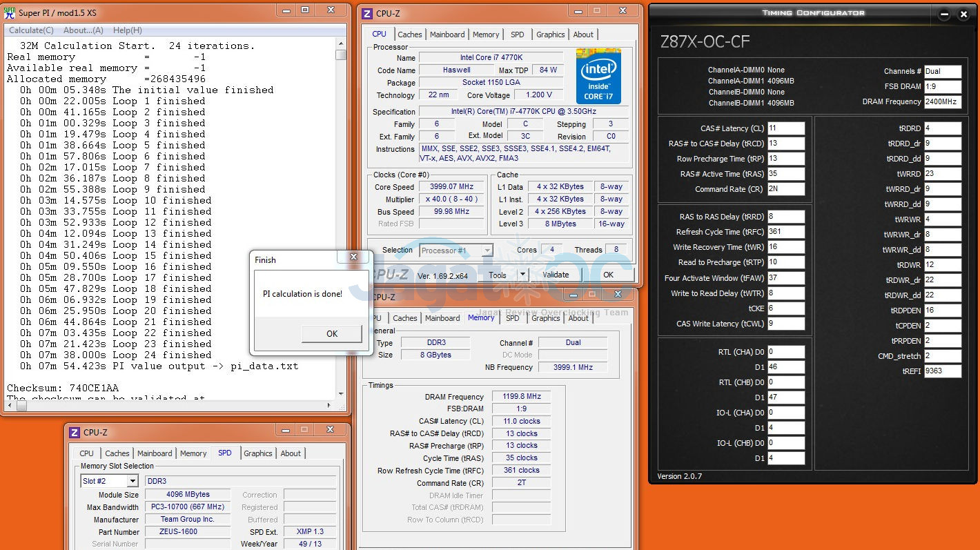
Task: Click the horizontal scrollbar in Super PI
Action: (173, 406)
